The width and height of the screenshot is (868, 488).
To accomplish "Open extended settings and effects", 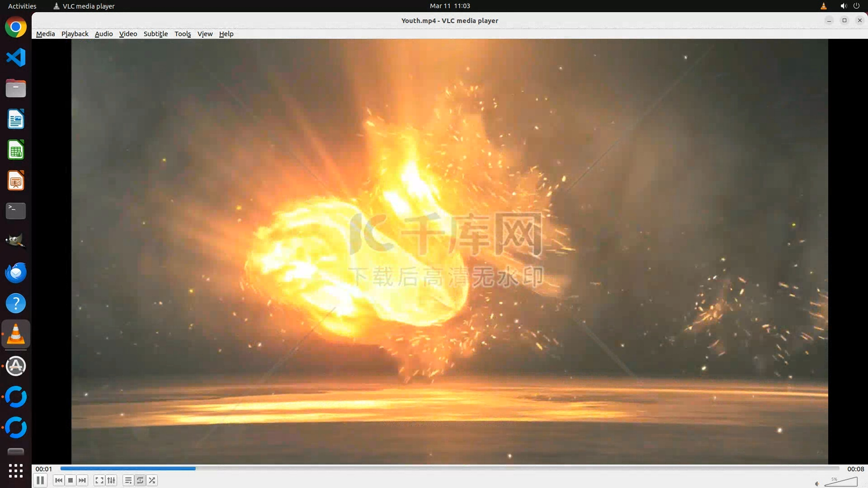I will click(111, 480).
